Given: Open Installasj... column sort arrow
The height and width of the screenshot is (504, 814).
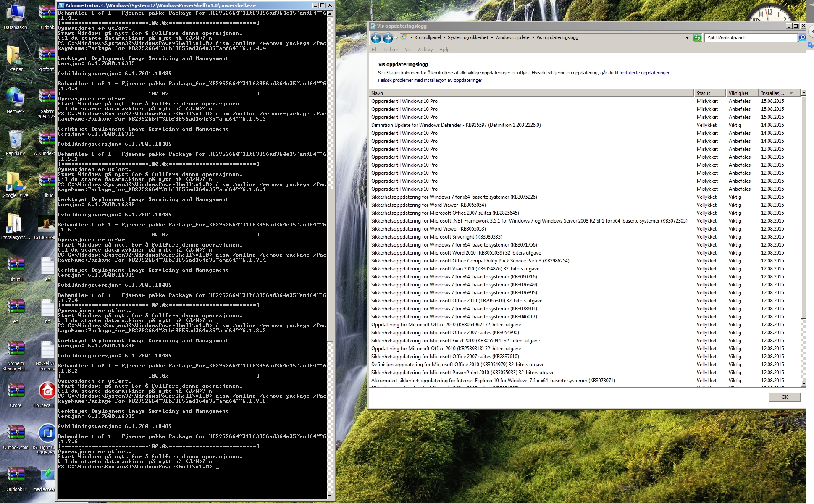Looking at the screenshot, I should pos(791,93).
